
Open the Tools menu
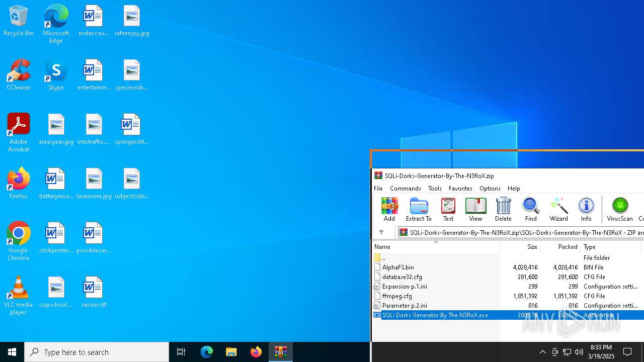(435, 189)
